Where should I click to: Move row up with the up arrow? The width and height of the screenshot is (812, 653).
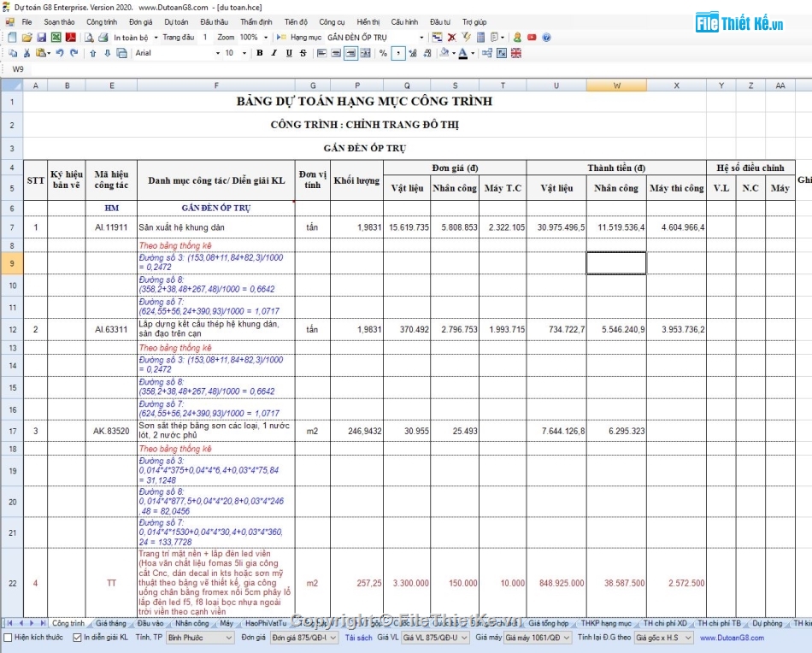tap(92, 53)
